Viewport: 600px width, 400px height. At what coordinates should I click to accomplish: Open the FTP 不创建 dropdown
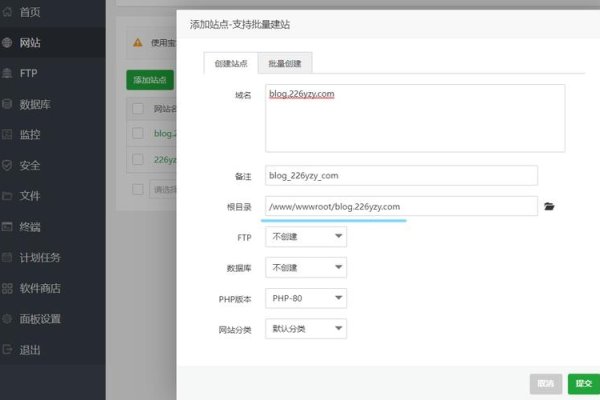(306, 237)
